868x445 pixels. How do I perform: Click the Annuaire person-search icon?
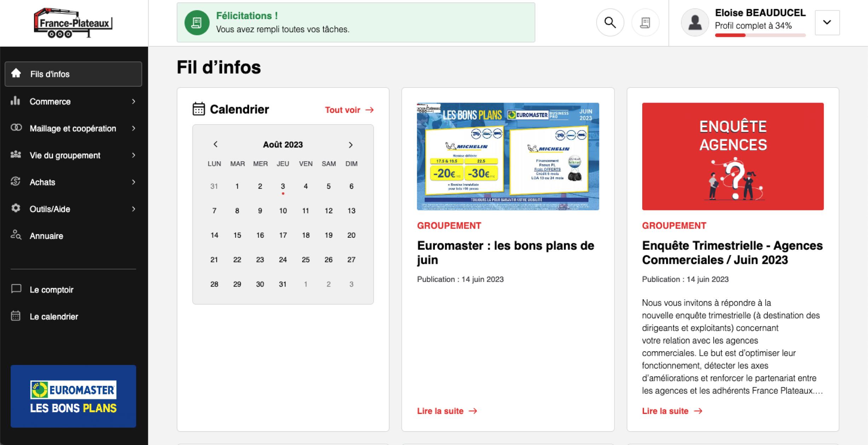[16, 235]
